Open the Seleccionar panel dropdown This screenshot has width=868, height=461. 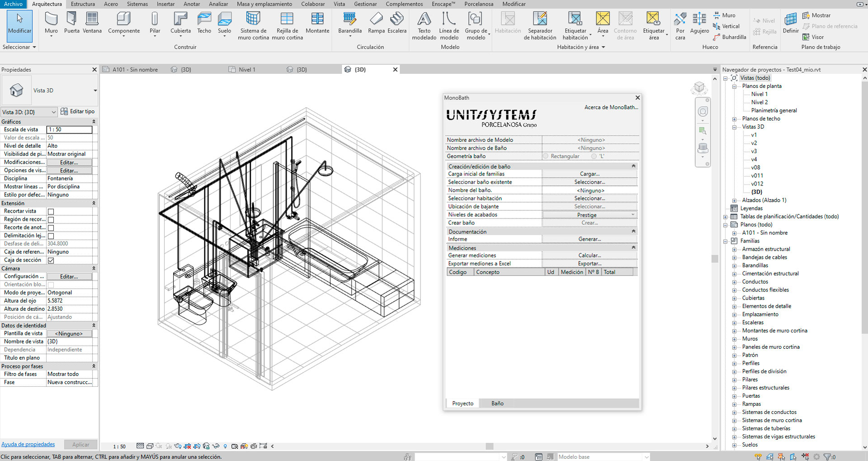19,47
